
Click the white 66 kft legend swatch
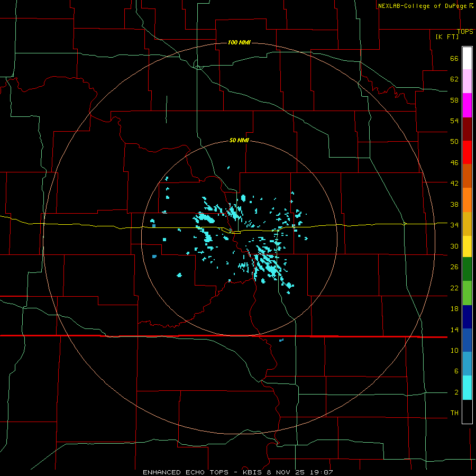[x=467, y=58]
